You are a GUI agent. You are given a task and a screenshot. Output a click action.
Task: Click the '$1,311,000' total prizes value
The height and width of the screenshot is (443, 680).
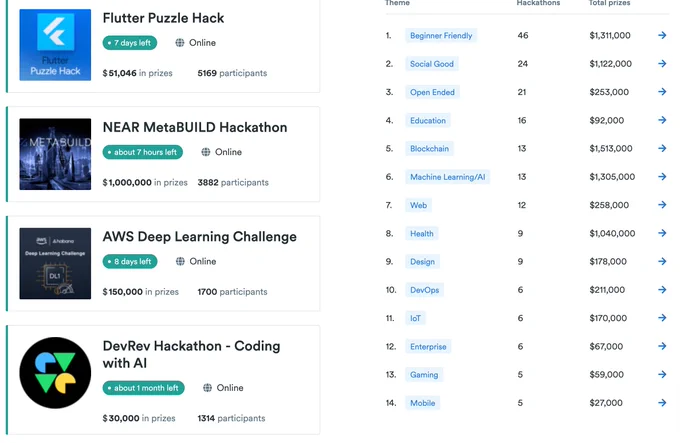point(610,36)
